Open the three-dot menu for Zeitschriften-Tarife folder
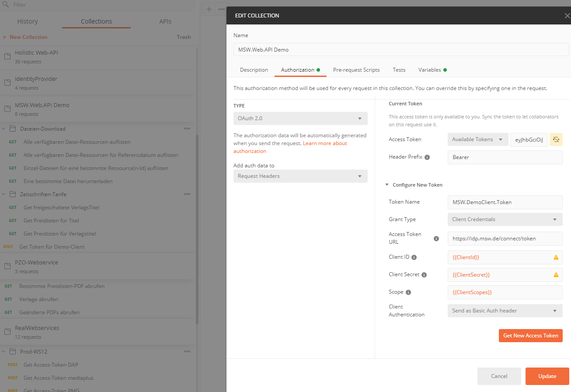The image size is (571, 392). point(187,194)
